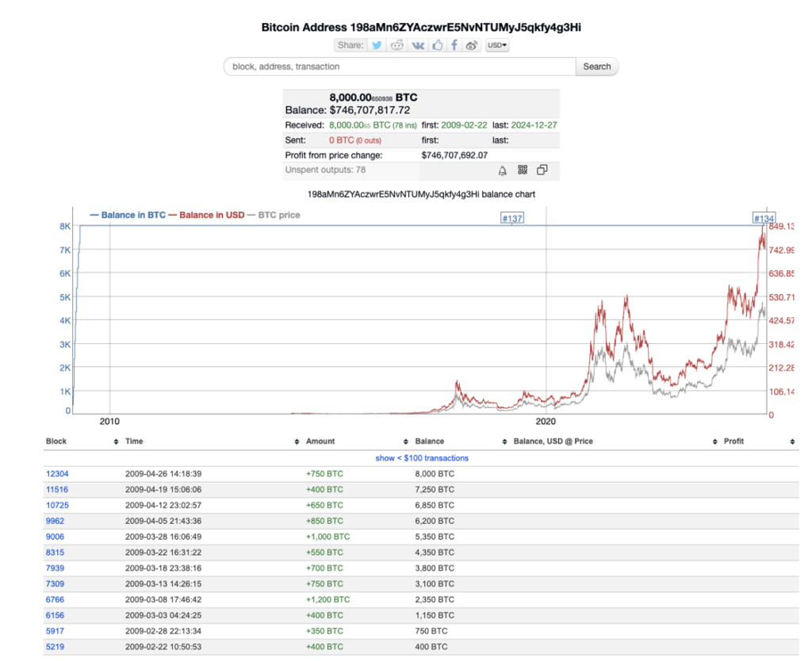Click the thumbs-up share icon
The image size is (812, 661).
pyautogui.click(x=439, y=45)
